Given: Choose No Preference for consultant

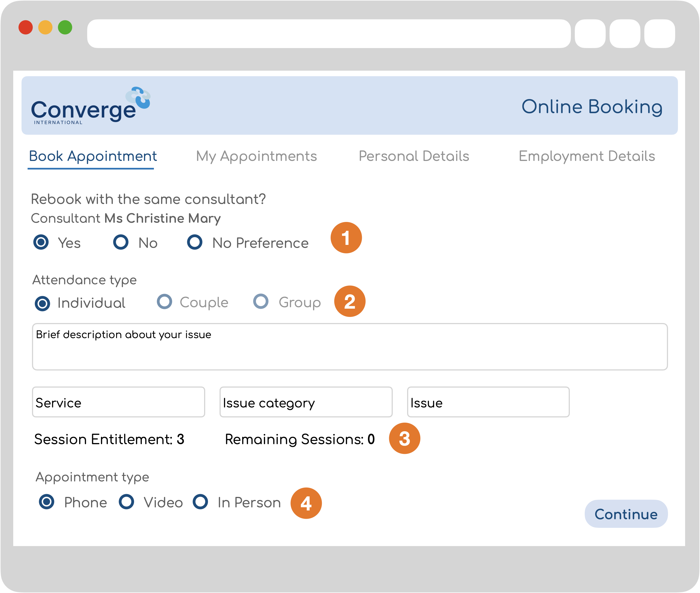Looking at the screenshot, I should 195,242.
